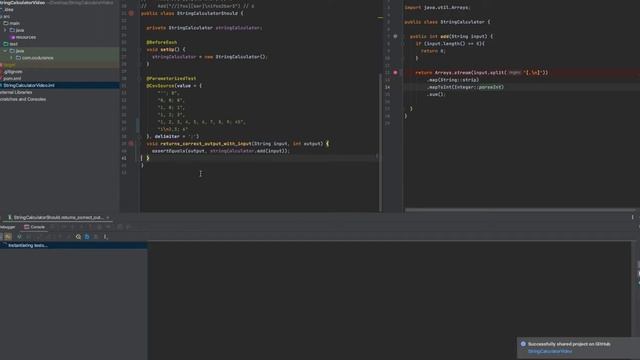Click the setUp method name
This screenshot has width=640, height=360.
(167, 50)
